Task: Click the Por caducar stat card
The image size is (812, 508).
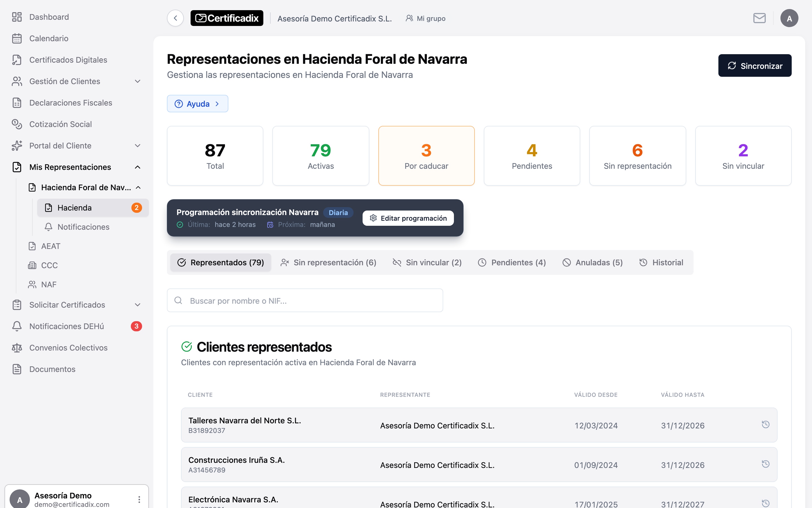Action: click(x=426, y=156)
